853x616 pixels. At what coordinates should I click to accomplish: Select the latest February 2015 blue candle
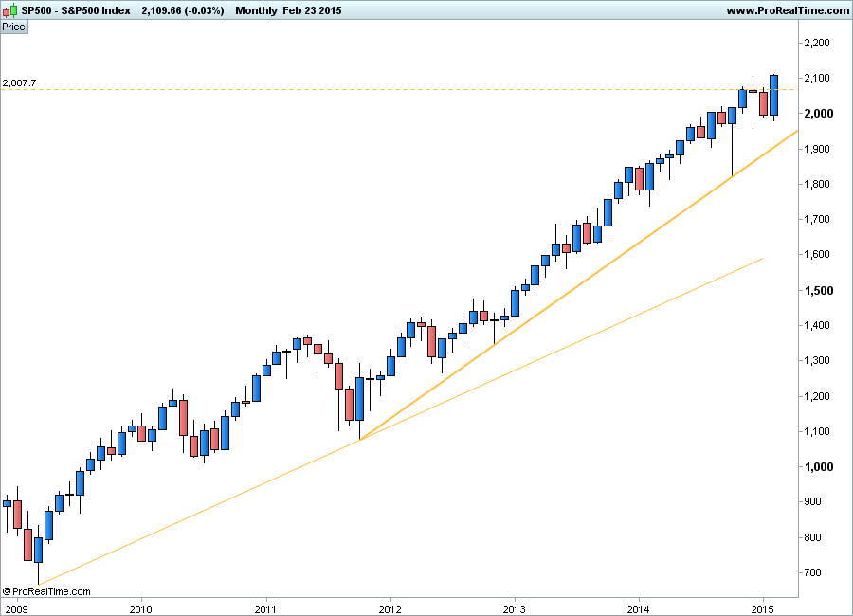[x=773, y=95]
